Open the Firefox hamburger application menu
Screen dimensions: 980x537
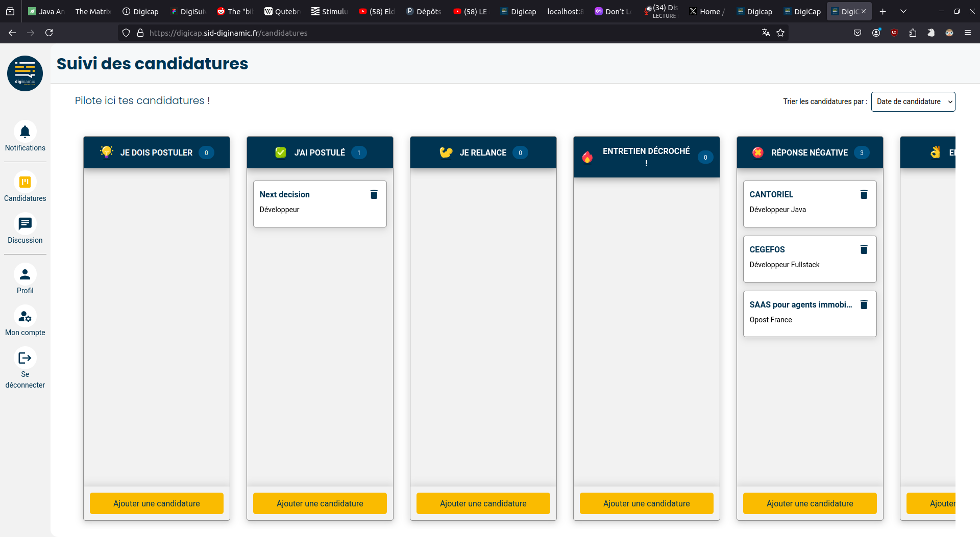click(x=967, y=33)
